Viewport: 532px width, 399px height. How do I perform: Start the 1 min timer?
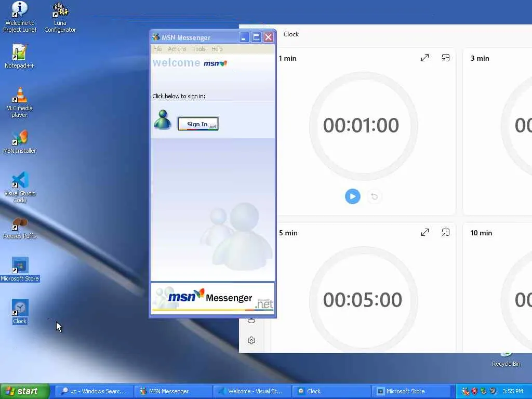(x=353, y=196)
